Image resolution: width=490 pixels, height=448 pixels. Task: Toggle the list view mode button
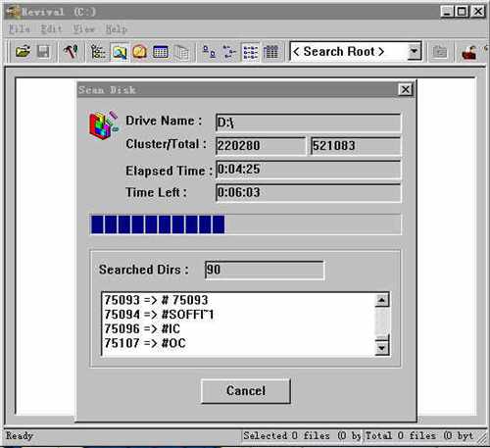pos(251,52)
